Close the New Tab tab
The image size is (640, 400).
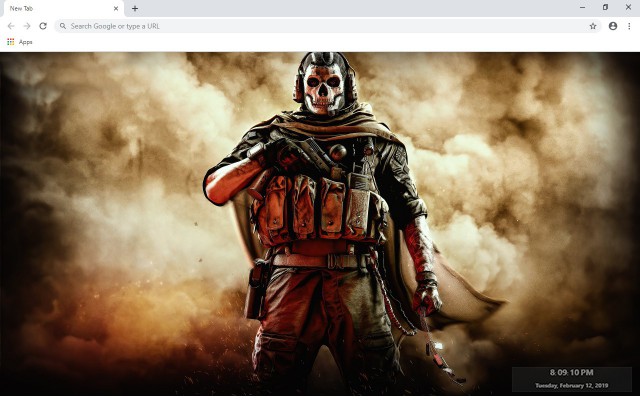(116, 8)
